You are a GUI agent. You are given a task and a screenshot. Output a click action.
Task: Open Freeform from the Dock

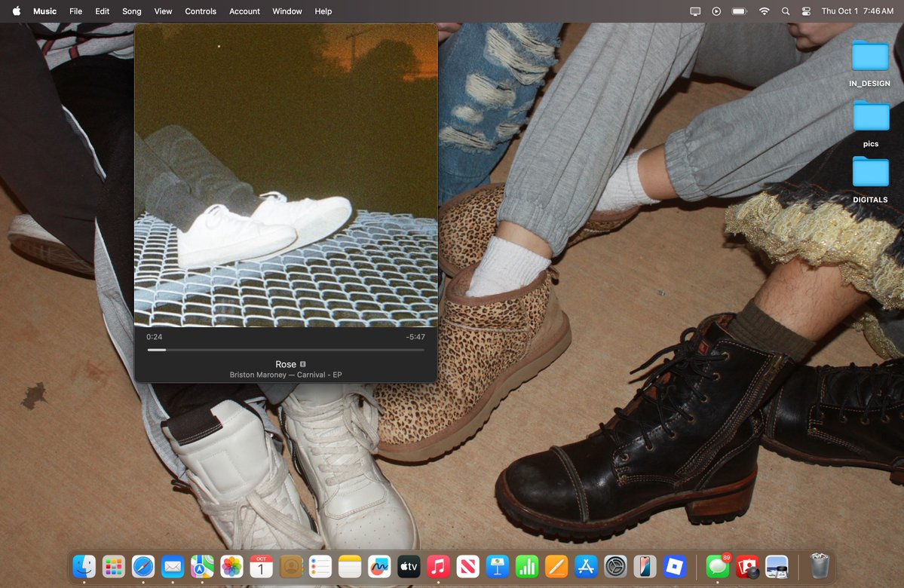(379, 567)
